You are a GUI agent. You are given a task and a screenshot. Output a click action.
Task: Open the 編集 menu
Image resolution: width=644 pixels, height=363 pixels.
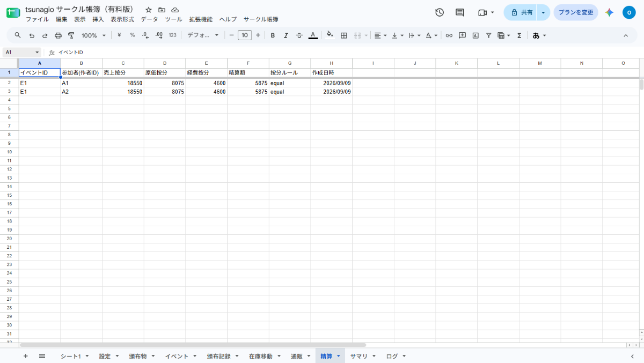click(x=62, y=19)
